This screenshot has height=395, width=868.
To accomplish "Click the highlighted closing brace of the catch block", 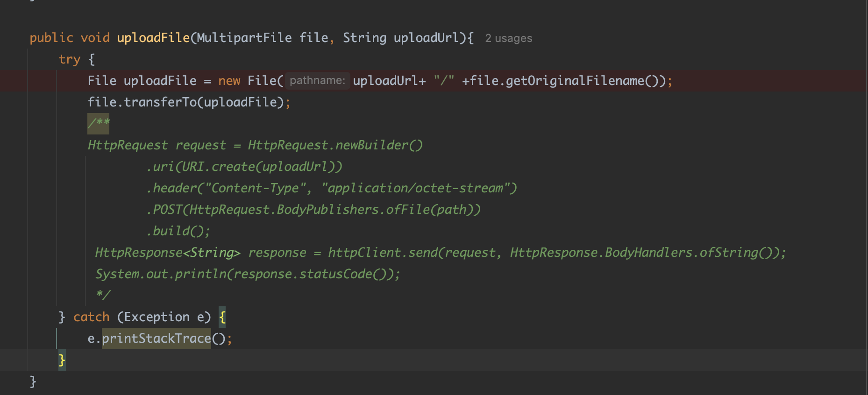I will pos(62,360).
